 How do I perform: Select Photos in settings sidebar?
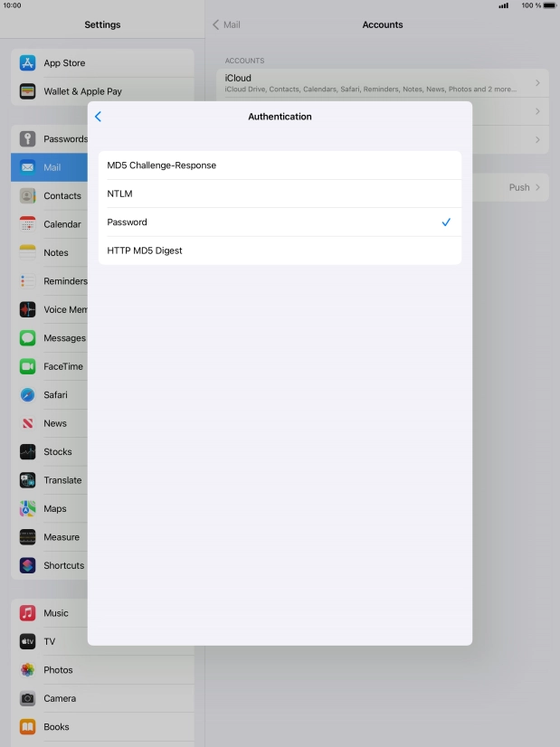point(58,670)
